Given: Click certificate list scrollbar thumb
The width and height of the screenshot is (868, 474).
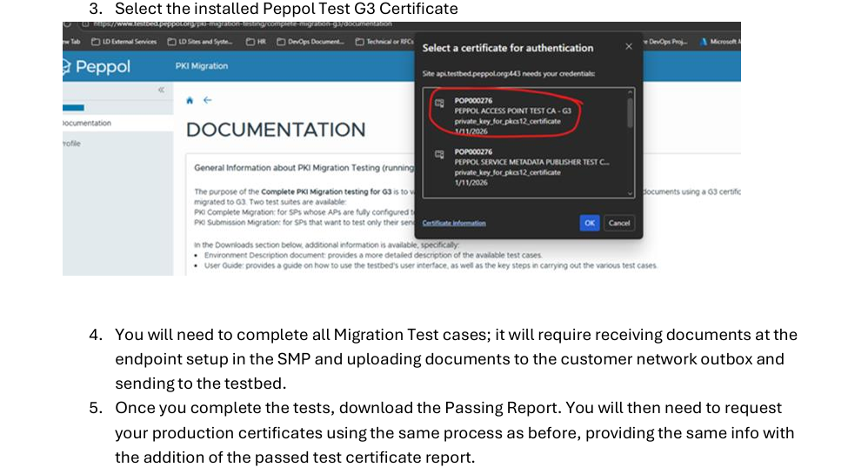Looking at the screenshot, I should click(x=630, y=113).
